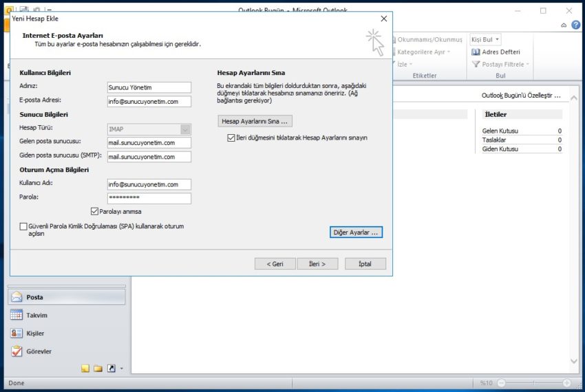Image resolution: width=585 pixels, height=392 pixels.
Task: Click the zoom slider in status bar
Action: 533,383
